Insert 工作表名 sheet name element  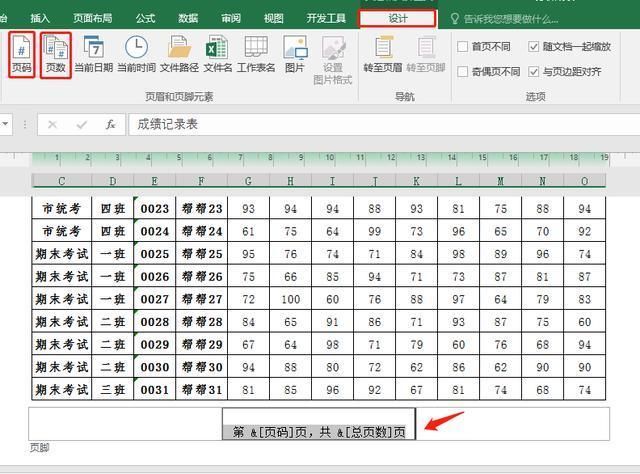pos(256,55)
